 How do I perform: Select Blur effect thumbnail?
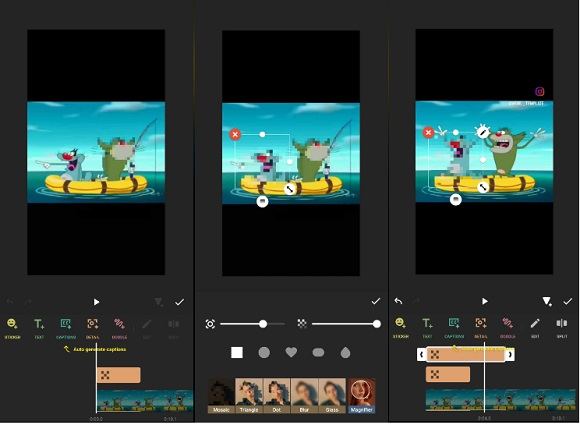(304, 395)
